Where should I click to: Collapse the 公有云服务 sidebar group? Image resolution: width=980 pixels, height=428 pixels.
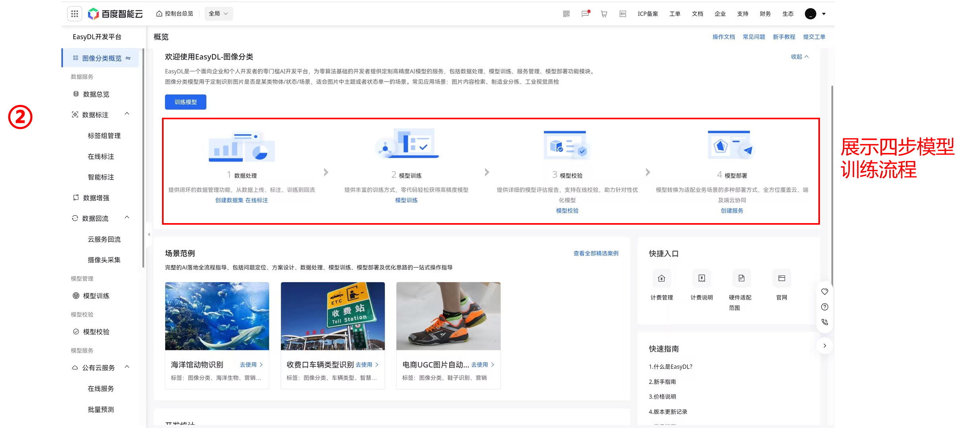point(127,367)
